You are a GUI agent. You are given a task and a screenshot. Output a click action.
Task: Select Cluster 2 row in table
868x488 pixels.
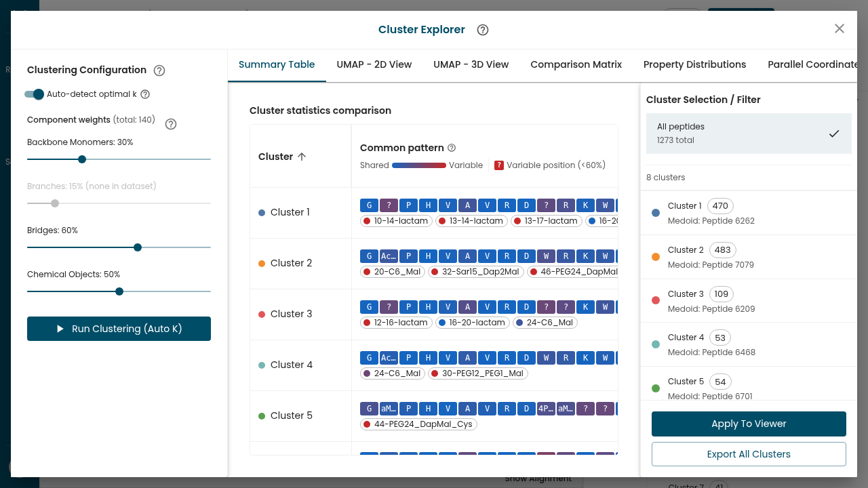434,264
